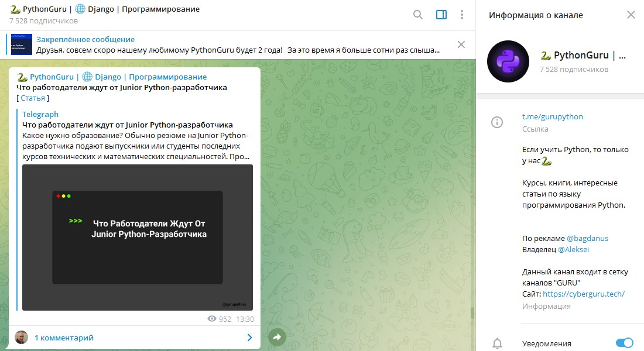Open the t.me/gurupython link
This screenshot has height=351, width=644.
pyautogui.click(x=553, y=116)
